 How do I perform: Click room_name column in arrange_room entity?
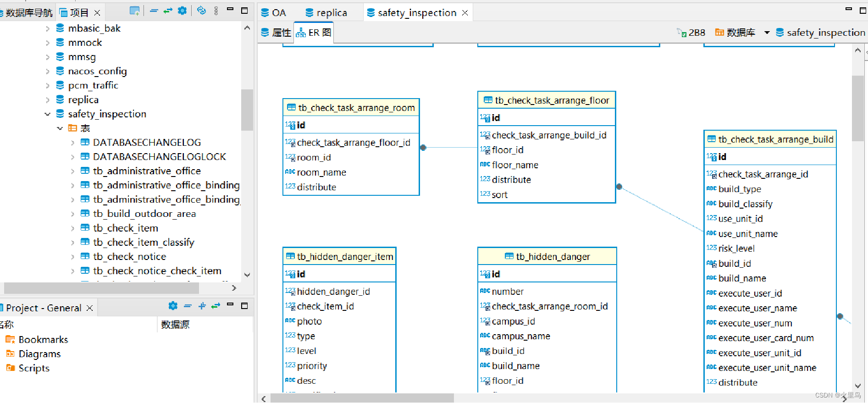321,172
